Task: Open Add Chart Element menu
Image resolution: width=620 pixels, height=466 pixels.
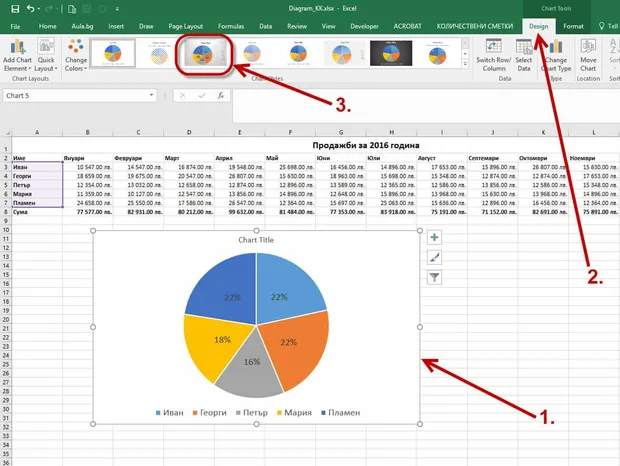Action: click(17, 55)
